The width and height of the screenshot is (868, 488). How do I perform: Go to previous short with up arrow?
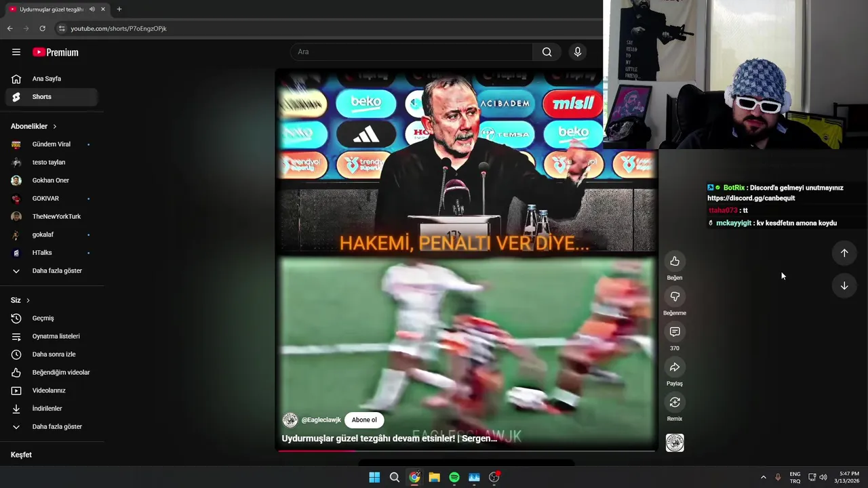(844, 253)
